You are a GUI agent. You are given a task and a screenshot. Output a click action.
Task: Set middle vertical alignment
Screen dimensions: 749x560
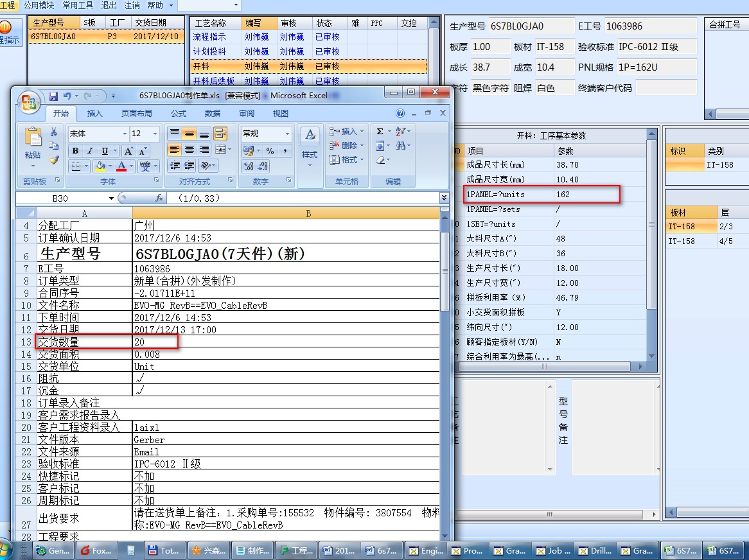point(189,133)
